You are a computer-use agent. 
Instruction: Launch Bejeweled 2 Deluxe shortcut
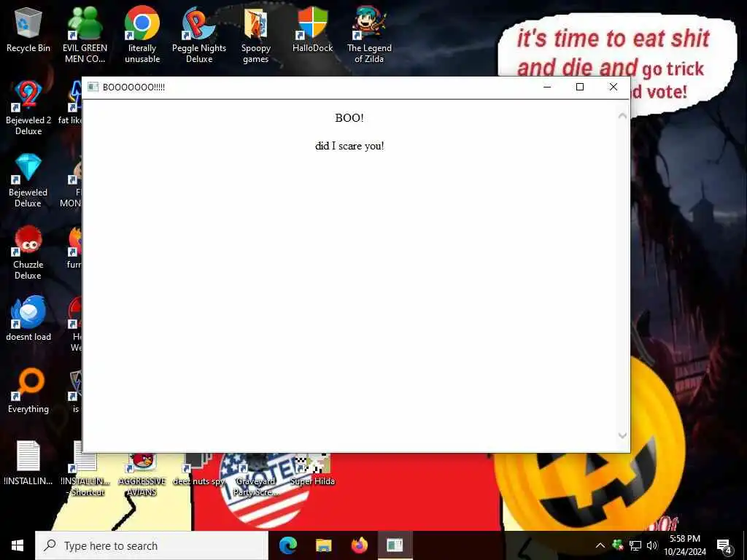(28, 108)
